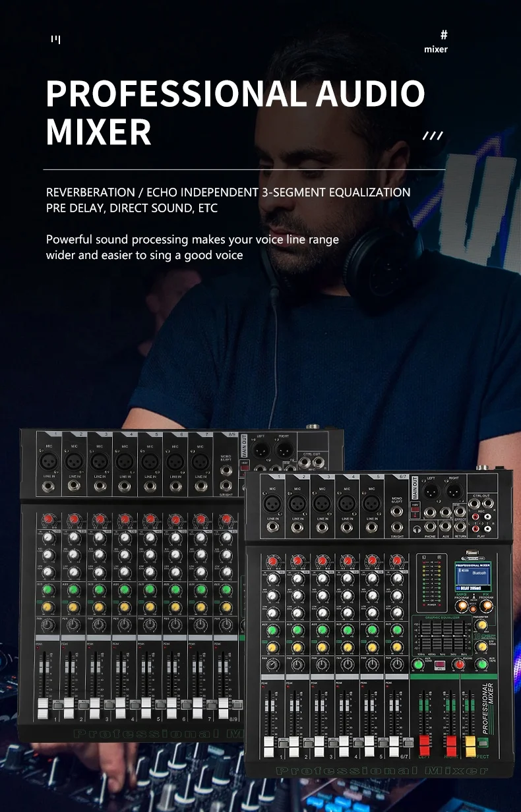The width and height of the screenshot is (521, 812).
Task: Click the 100Hz graphic equalizer slider
Action: pyautogui.click(x=421, y=635)
